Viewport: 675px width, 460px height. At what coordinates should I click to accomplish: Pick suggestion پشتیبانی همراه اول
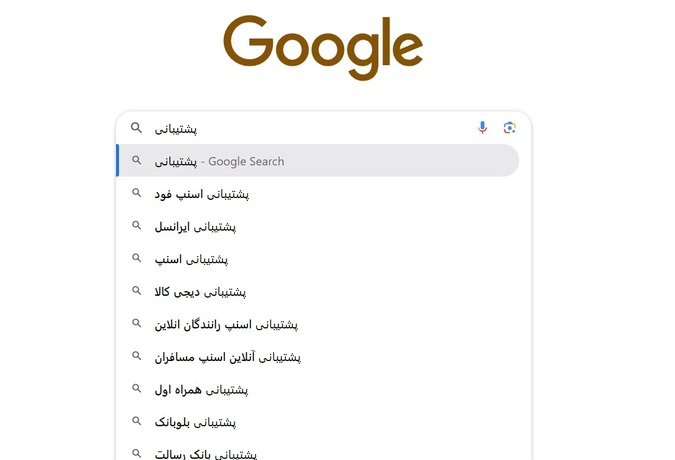[x=318, y=389]
